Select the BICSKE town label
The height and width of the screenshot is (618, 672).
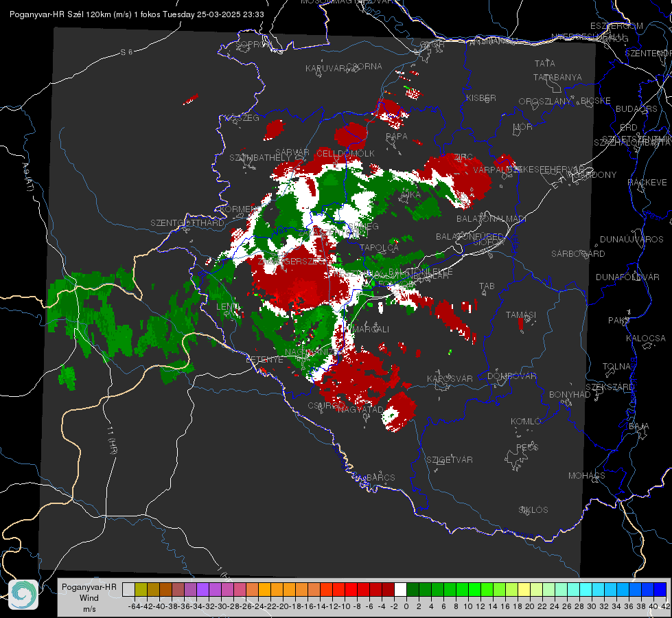click(596, 101)
